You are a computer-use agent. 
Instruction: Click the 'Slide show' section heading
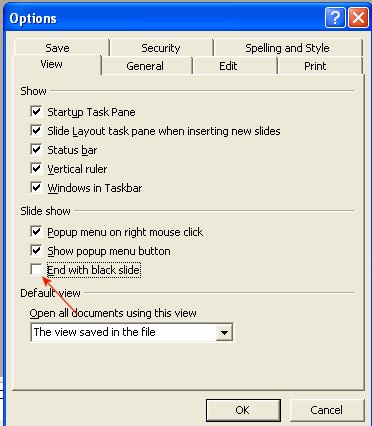pos(45,211)
